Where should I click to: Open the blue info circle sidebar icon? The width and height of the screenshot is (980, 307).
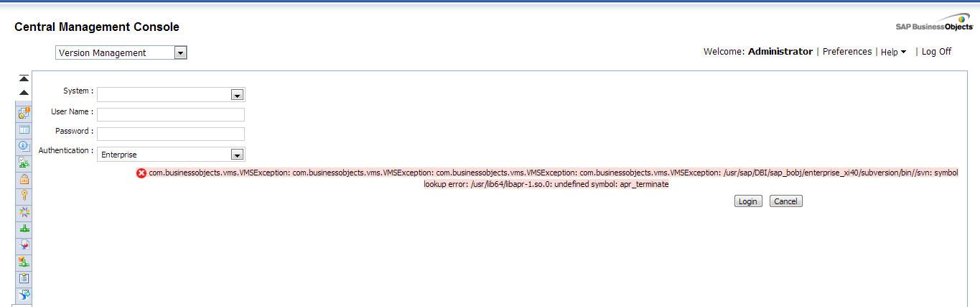(24, 145)
